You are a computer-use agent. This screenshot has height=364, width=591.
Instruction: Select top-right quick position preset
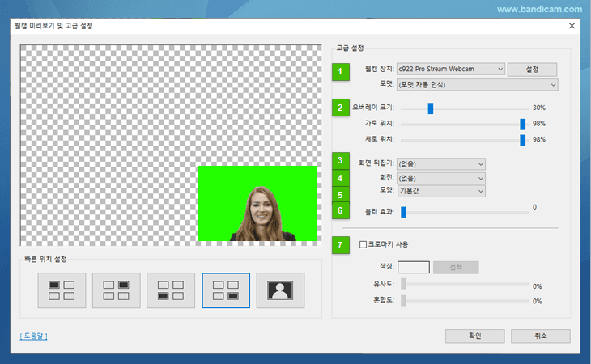coord(117,290)
